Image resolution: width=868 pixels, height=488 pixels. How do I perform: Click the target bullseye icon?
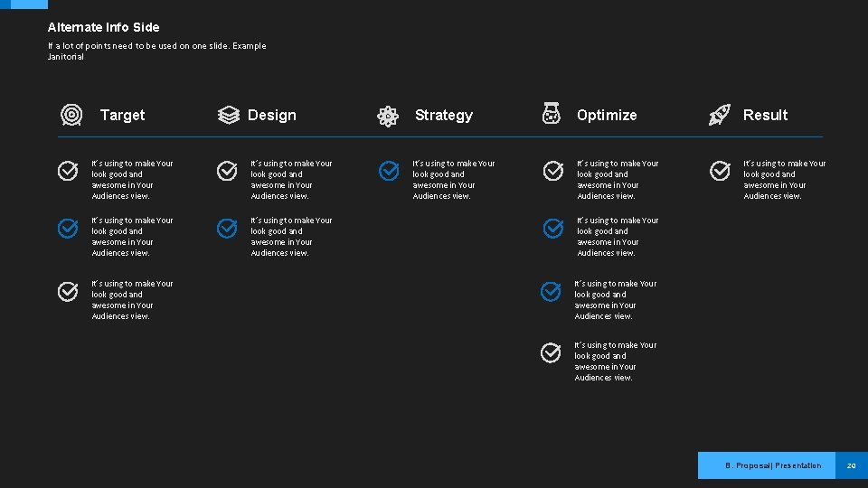pyautogui.click(x=71, y=115)
